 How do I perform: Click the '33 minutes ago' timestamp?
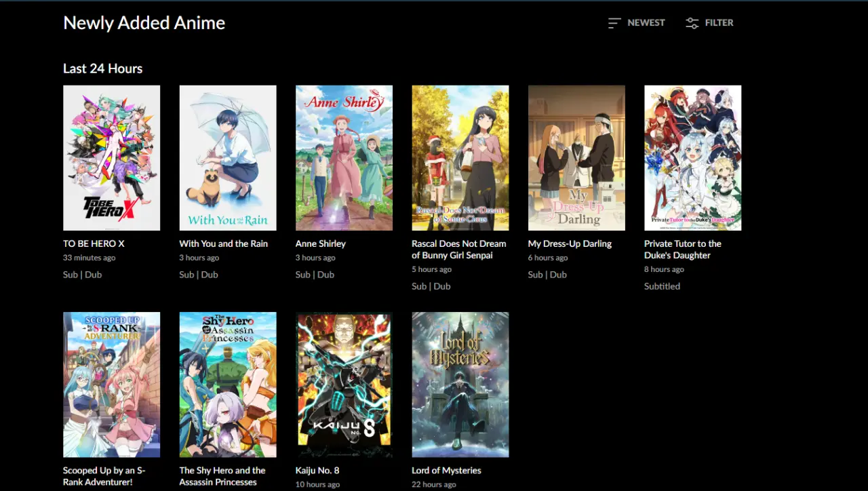coord(90,258)
